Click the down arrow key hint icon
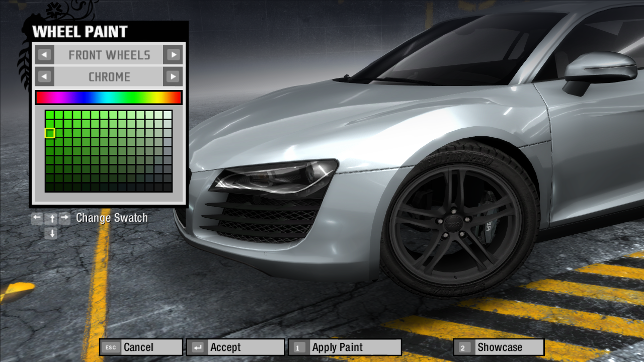 pos(51,233)
